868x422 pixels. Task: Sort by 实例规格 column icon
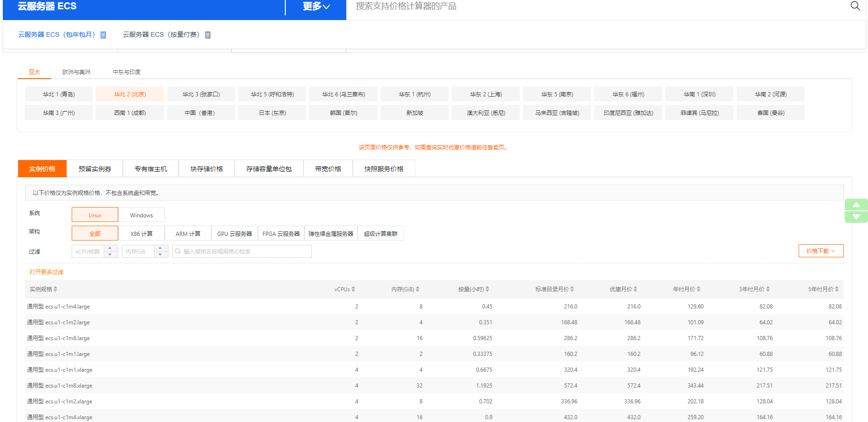pos(55,289)
